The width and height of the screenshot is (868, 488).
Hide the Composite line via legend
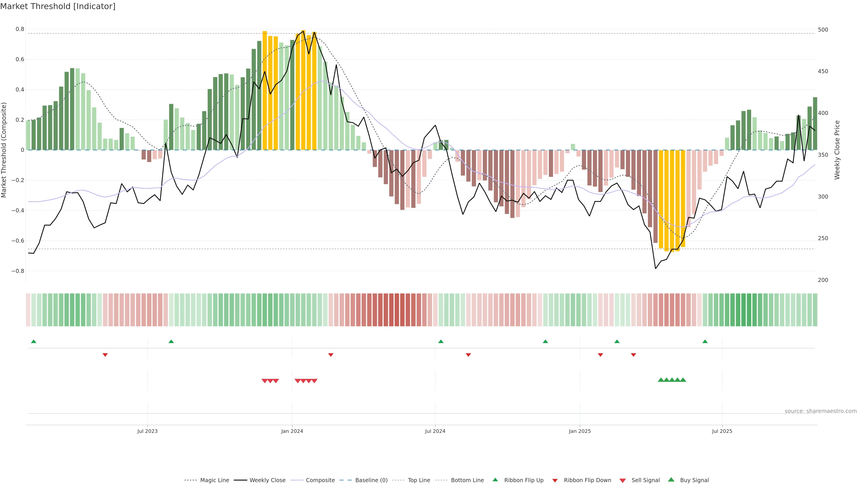pyautogui.click(x=320, y=480)
